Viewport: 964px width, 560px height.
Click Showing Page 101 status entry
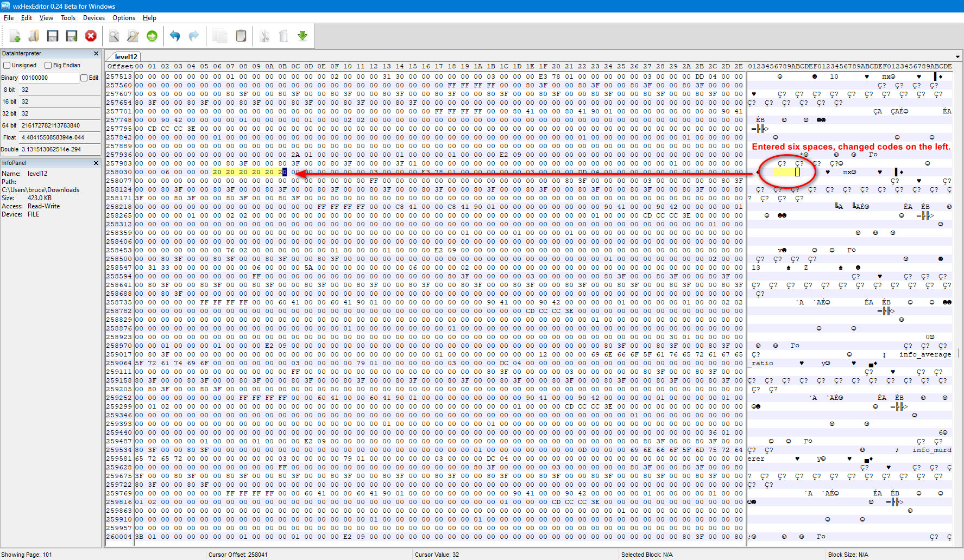[27, 555]
